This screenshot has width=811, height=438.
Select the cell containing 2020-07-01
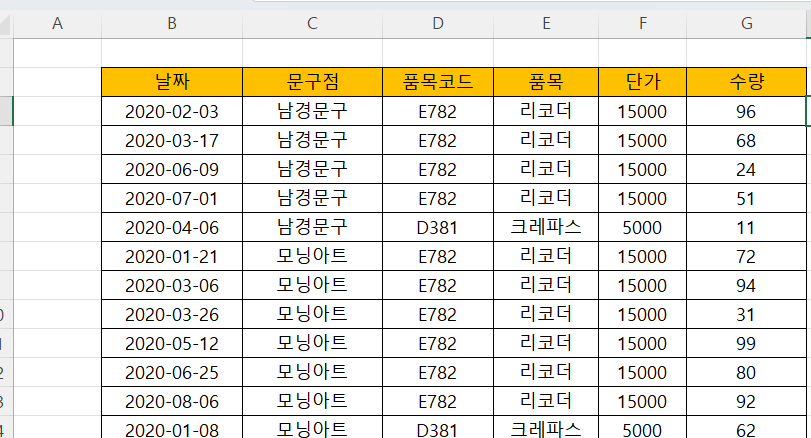click(172, 198)
